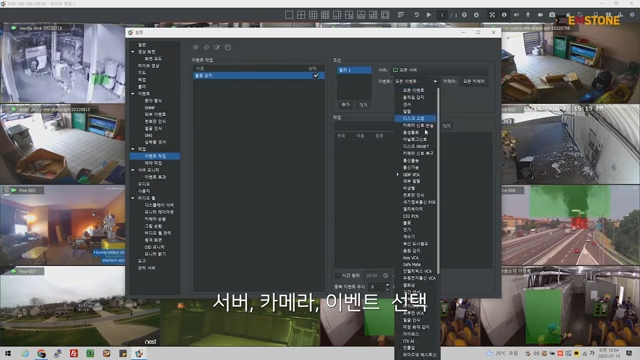The width and height of the screenshot is (640, 360).
Task: Click the 00:00 time field clock icon
Action: click(x=385, y=276)
